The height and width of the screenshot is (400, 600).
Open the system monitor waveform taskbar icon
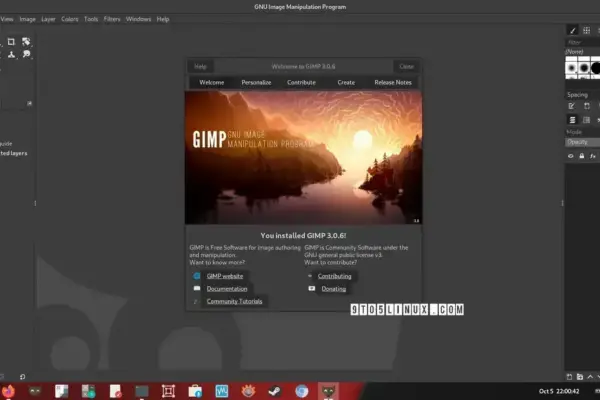222,391
